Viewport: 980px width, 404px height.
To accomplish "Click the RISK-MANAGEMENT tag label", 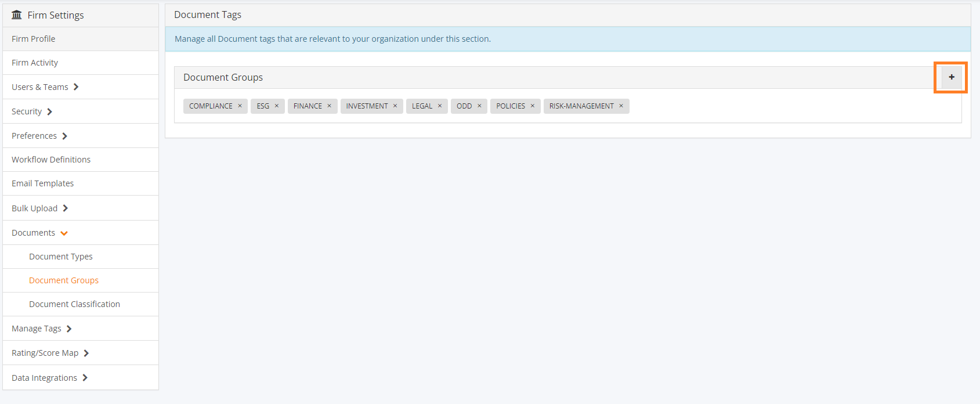I will (x=581, y=106).
